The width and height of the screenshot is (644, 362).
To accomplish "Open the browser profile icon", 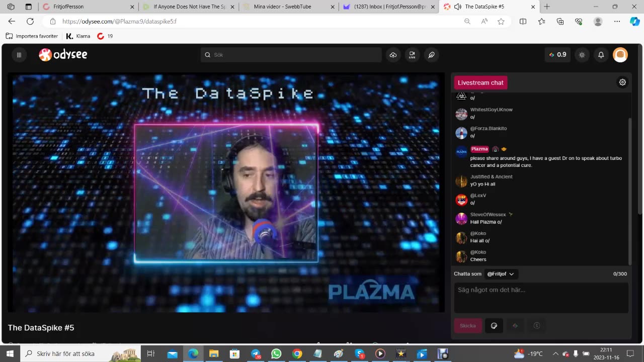I will coord(598,21).
